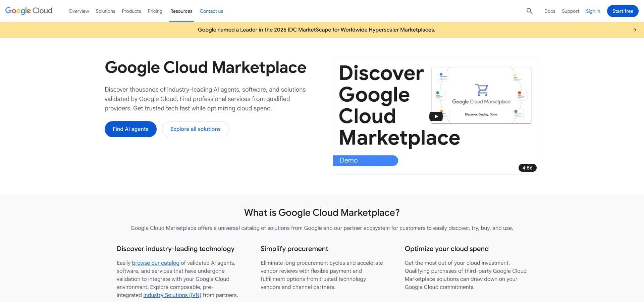644x302 pixels.
Task: Expand the Solutions nav menu
Action: pyautogui.click(x=105, y=11)
